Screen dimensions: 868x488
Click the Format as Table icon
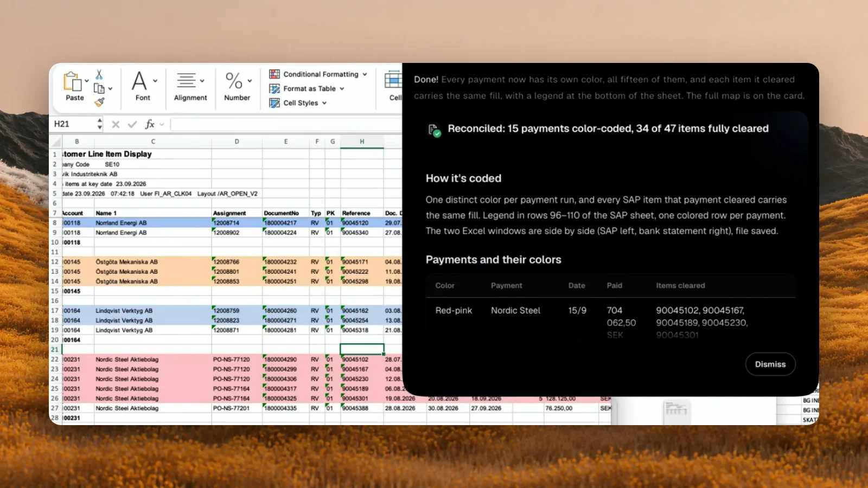click(275, 88)
